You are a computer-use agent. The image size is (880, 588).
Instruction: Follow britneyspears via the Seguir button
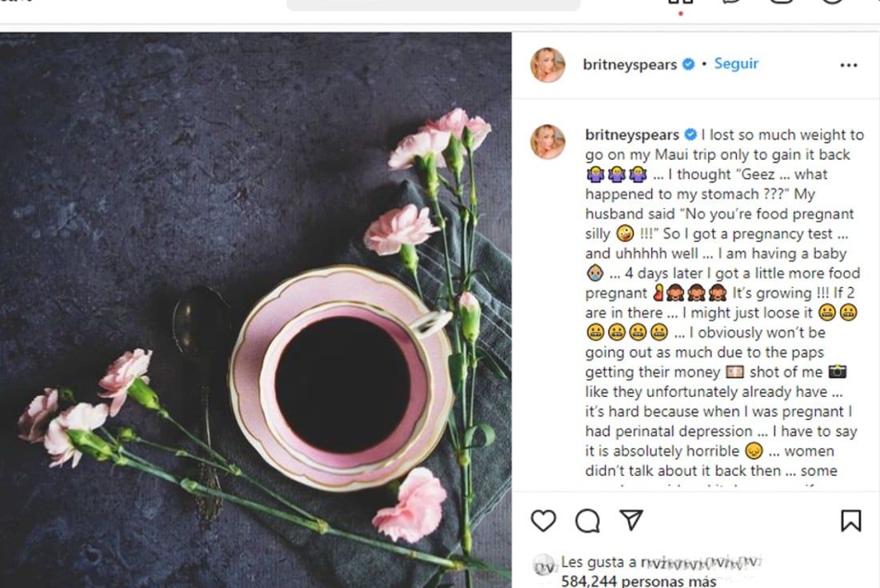point(735,63)
